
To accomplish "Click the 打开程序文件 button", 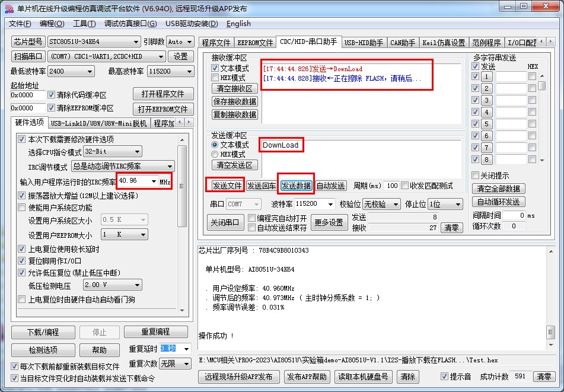I will point(163,94).
